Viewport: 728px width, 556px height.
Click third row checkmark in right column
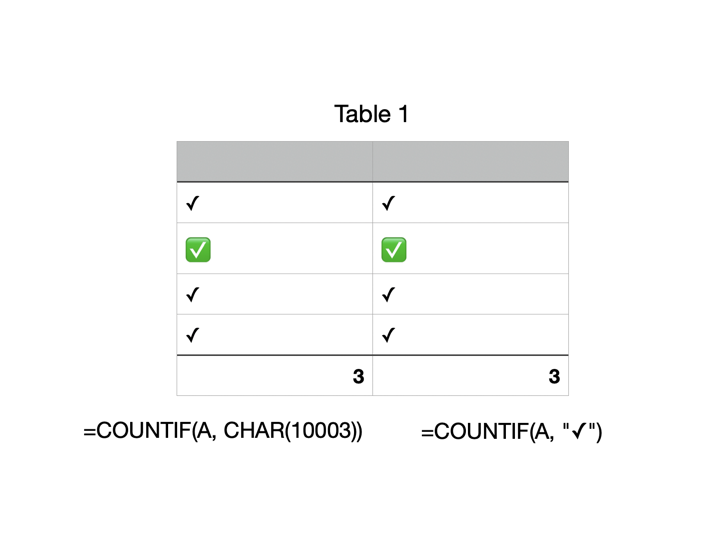[389, 294]
